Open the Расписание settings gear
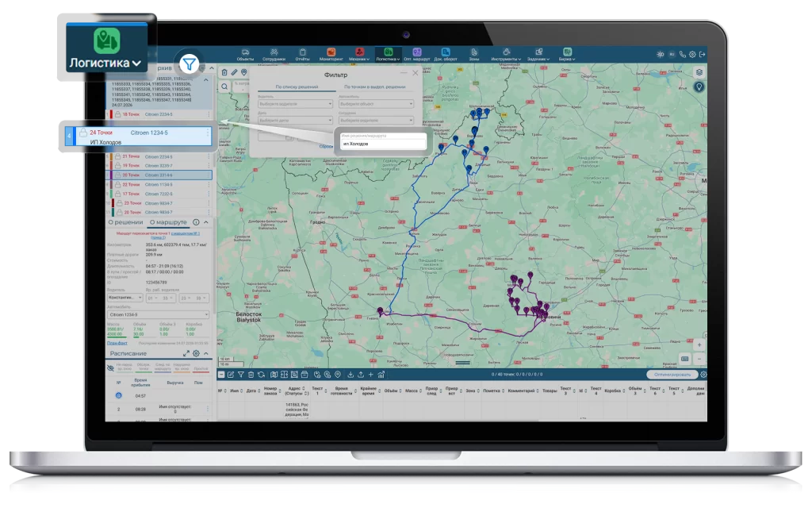Viewport: 812px width, 508px height. (197, 353)
